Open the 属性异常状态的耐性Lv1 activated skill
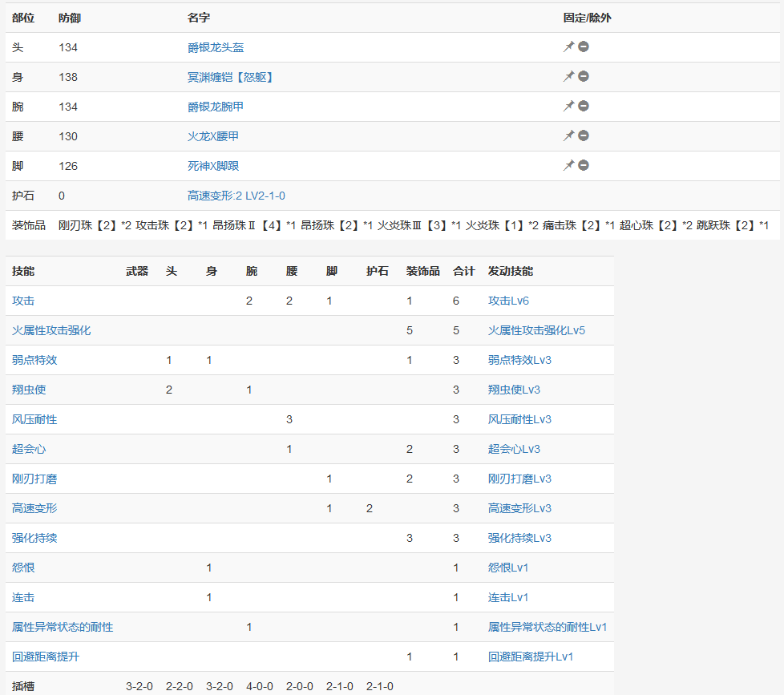This screenshot has height=695, width=784. coord(548,627)
